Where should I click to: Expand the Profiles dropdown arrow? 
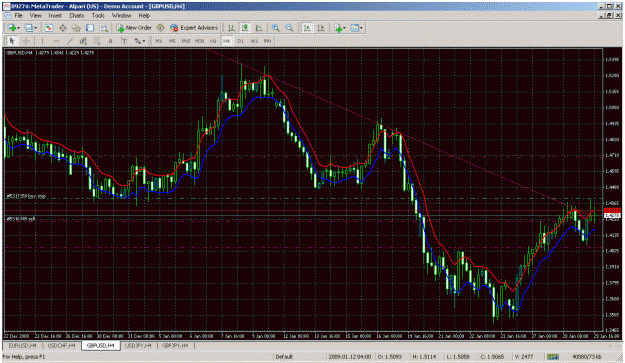(35, 28)
